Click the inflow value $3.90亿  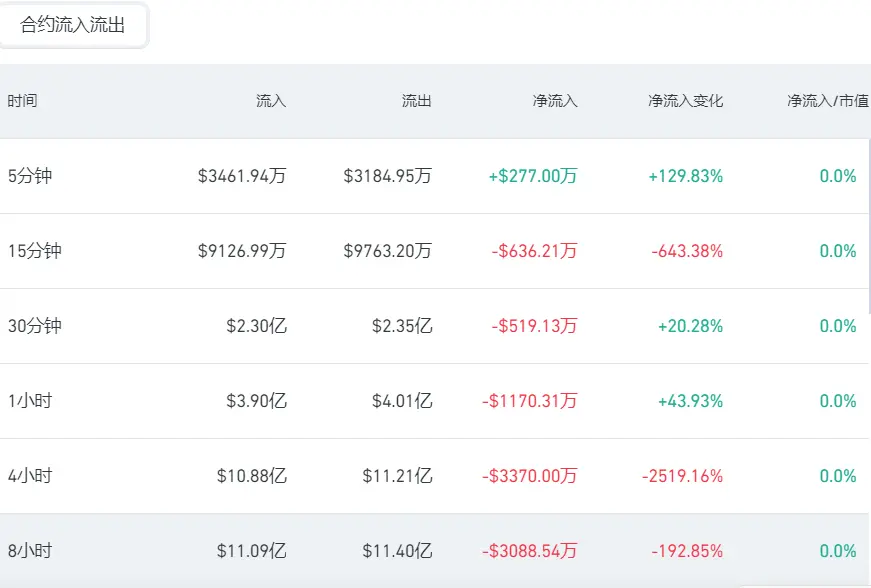pos(257,401)
